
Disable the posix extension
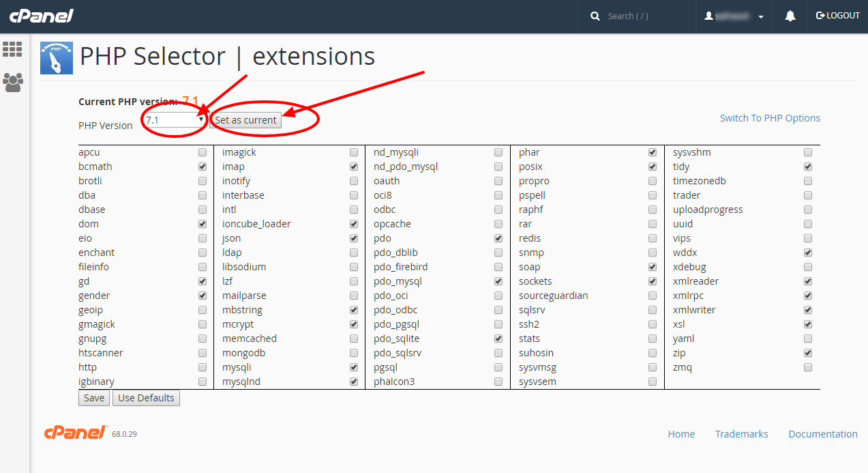(653, 167)
